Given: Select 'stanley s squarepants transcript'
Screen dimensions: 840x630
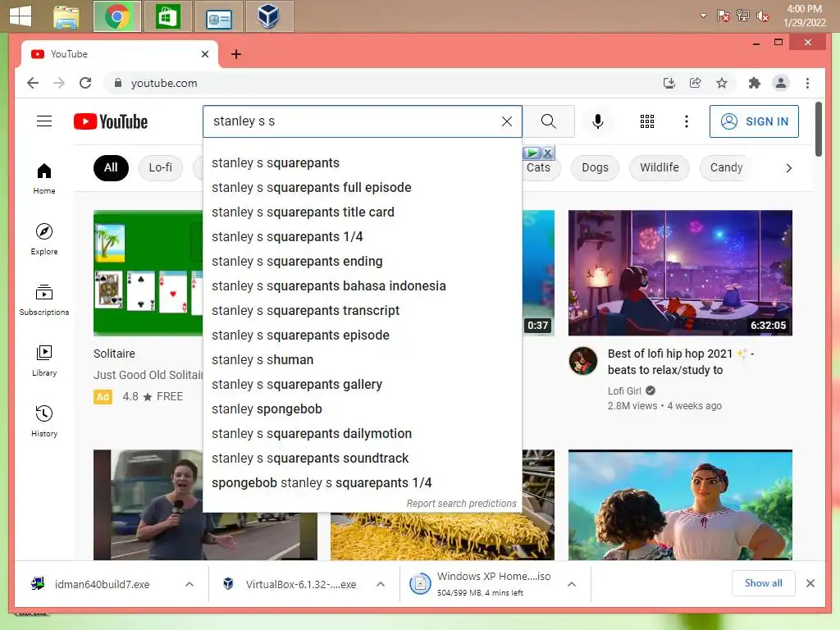Looking at the screenshot, I should [x=362, y=311].
